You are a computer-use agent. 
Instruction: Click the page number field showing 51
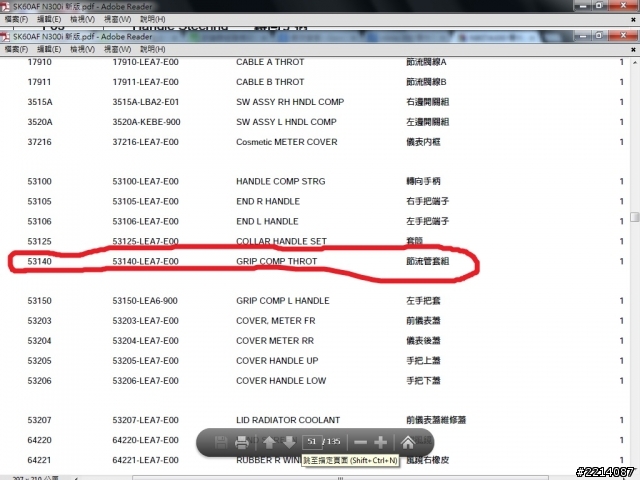312,442
